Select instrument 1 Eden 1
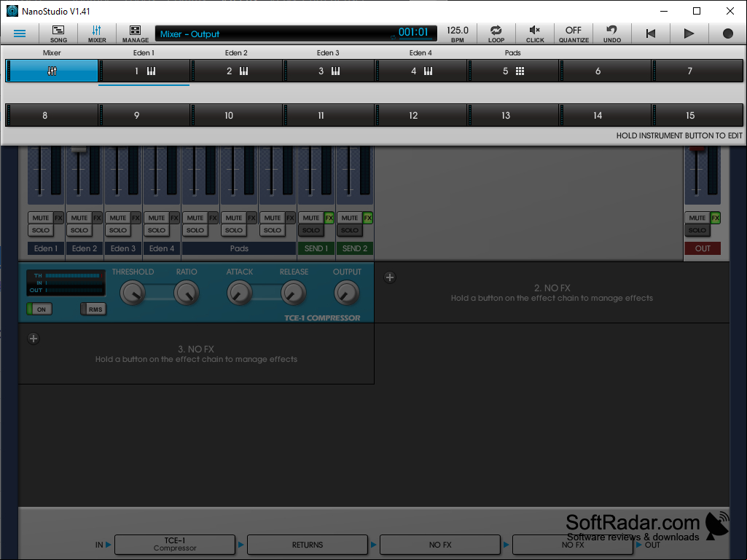This screenshot has height=560, width=747. [x=144, y=71]
